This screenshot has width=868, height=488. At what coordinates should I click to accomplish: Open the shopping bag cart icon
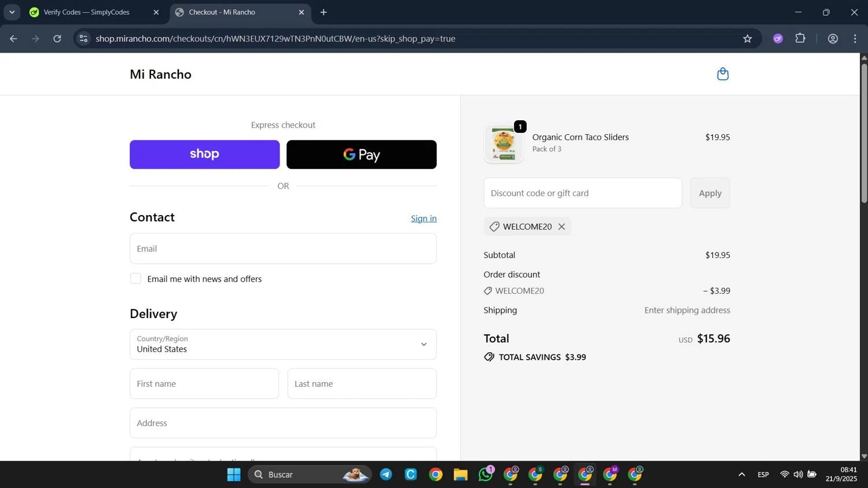[723, 74]
